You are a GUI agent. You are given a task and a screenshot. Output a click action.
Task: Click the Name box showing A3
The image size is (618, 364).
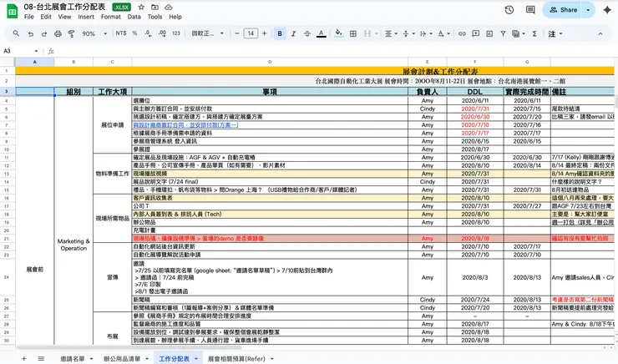21,51
